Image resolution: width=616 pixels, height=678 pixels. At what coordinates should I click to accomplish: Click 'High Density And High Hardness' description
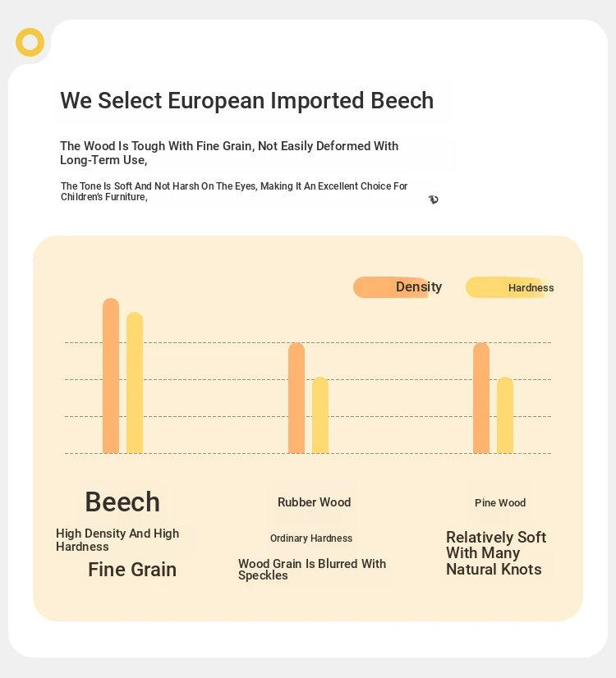(117, 539)
